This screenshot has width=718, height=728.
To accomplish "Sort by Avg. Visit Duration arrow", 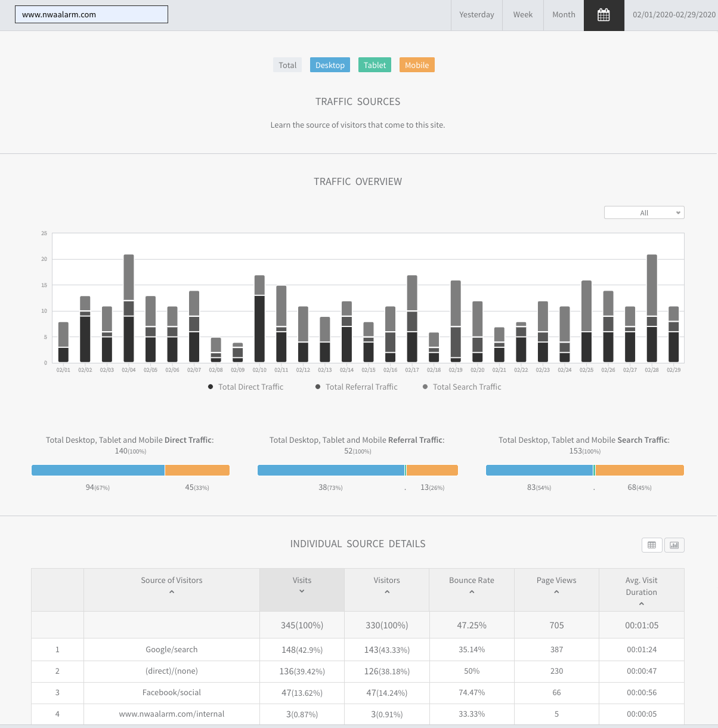I will pos(642,604).
